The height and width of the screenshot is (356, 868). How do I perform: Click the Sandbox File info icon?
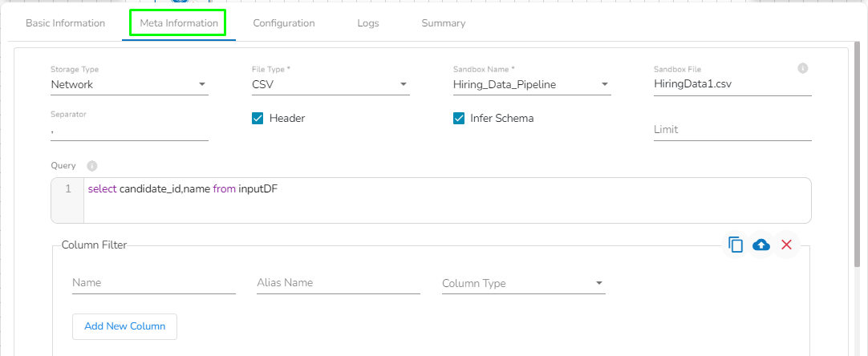[802, 69]
